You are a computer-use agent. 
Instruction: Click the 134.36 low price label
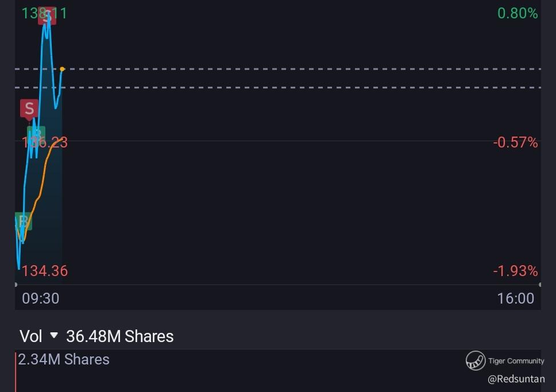click(x=45, y=271)
